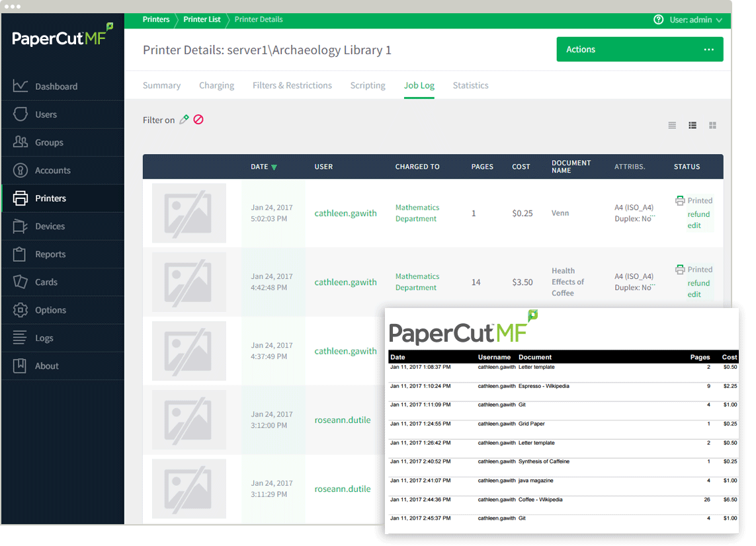
Task: Click the Accounts icon in sidebar
Action: (21, 170)
